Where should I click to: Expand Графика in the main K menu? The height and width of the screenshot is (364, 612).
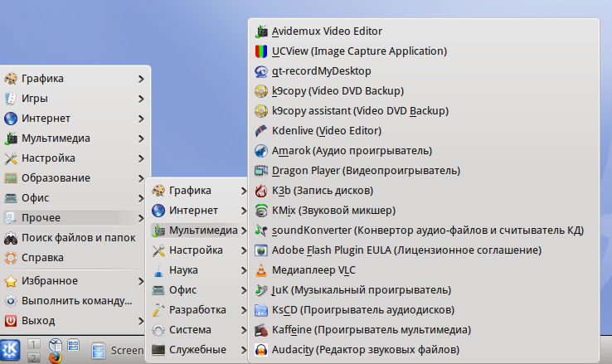pyautogui.click(x=75, y=79)
